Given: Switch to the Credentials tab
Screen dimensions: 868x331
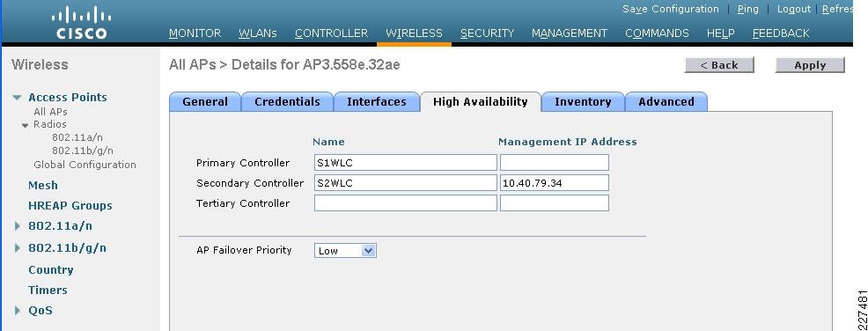Looking at the screenshot, I should tap(287, 102).
